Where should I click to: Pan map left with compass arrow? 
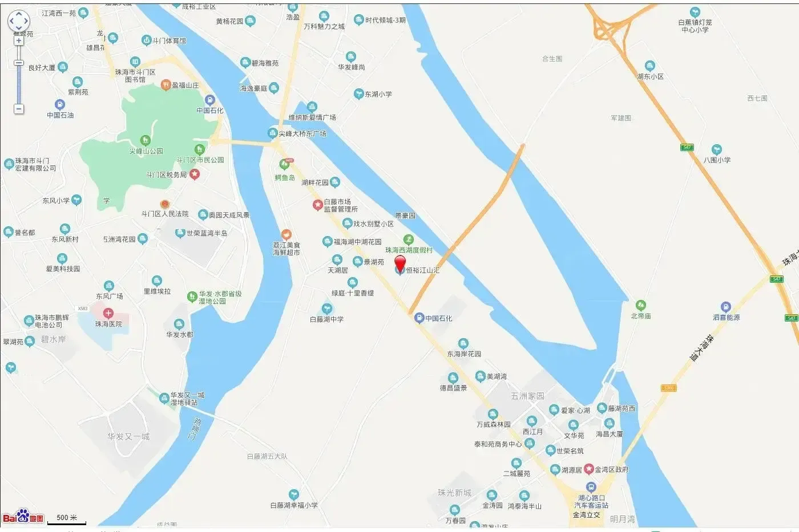(x=11, y=21)
